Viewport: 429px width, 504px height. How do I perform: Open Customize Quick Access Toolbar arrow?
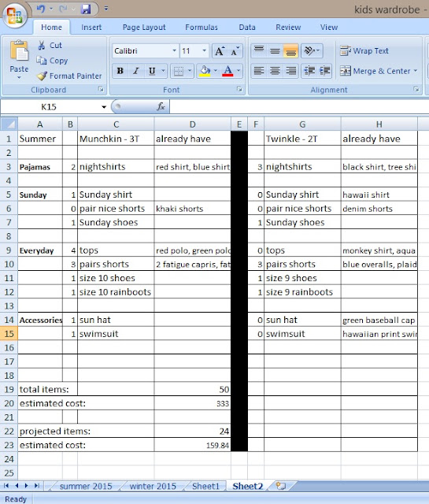click(x=105, y=9)
